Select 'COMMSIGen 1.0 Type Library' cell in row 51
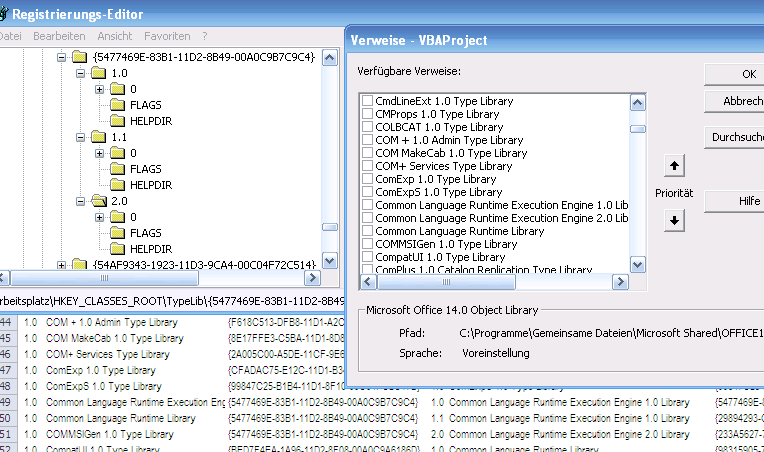764x452 pixels. click(110, 434)
